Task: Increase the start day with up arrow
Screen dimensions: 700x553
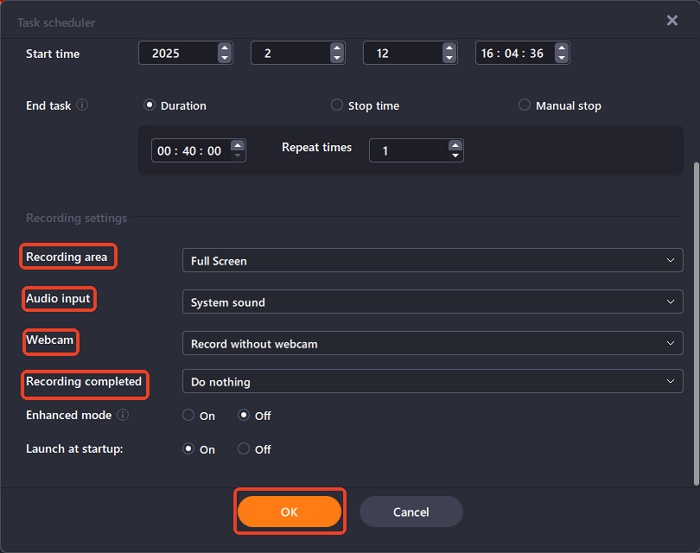Action: [449, 48]
